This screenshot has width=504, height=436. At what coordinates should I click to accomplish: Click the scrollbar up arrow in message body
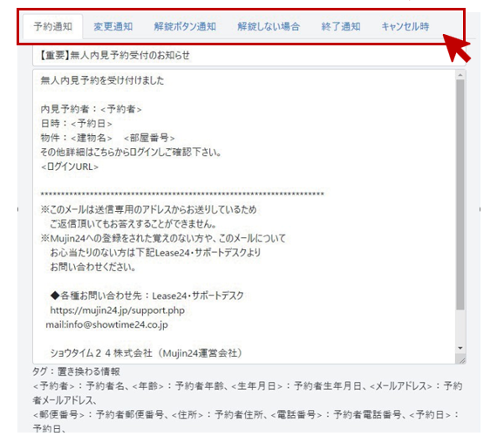(460, 75)
